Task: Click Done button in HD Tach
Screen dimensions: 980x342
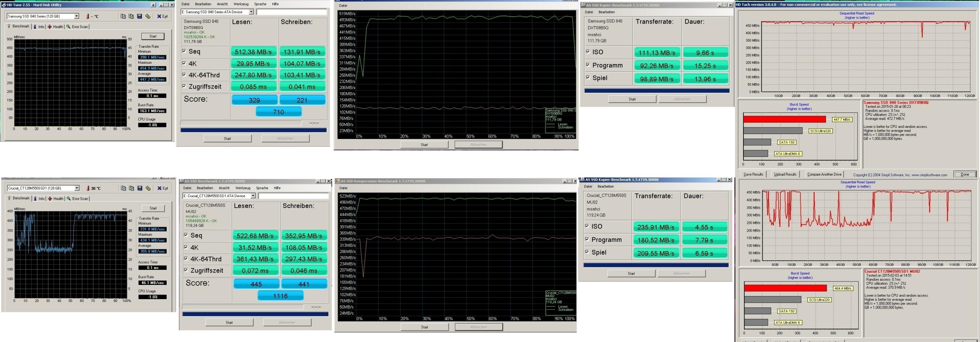Action: click(x=965, y=174)
